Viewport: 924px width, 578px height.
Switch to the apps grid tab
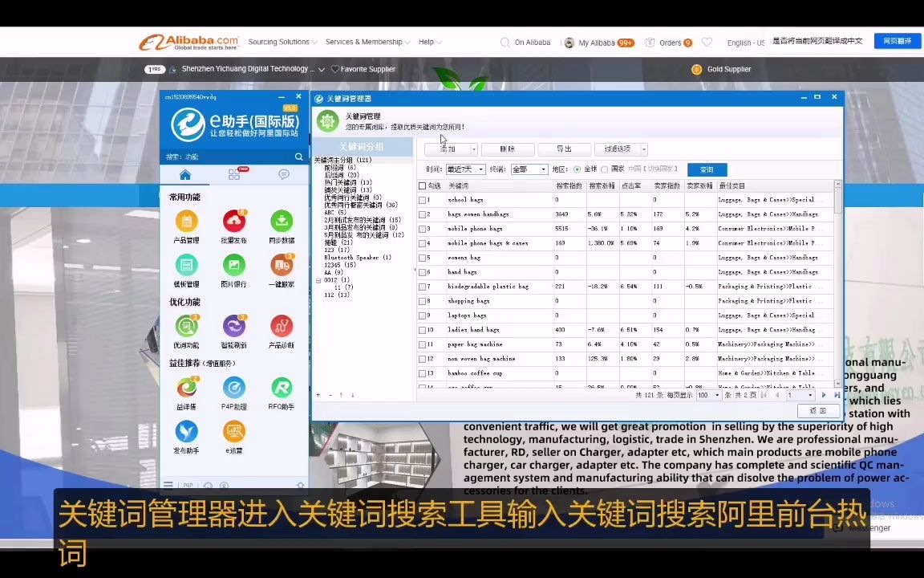coord(234,174)
